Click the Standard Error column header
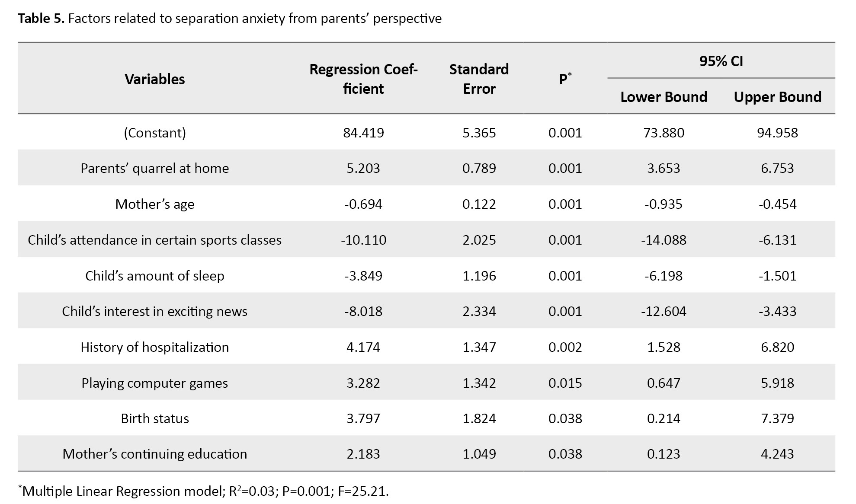 click(479, 79)
